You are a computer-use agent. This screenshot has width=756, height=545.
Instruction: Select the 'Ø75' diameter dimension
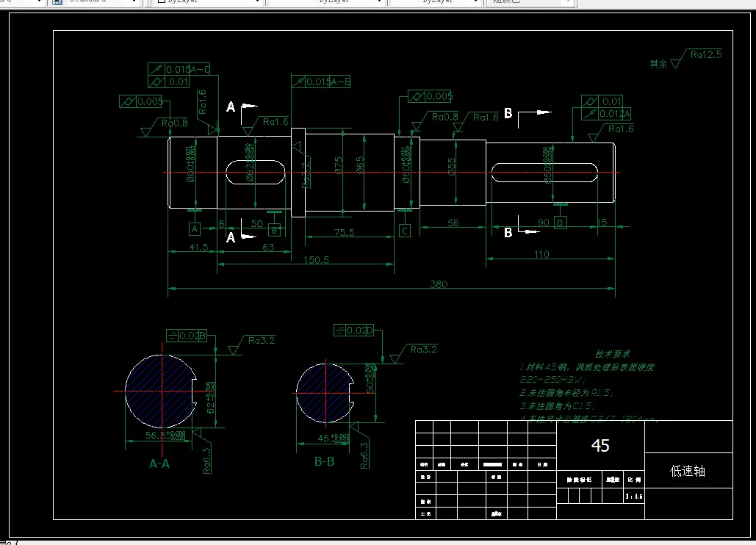point(338,165)
